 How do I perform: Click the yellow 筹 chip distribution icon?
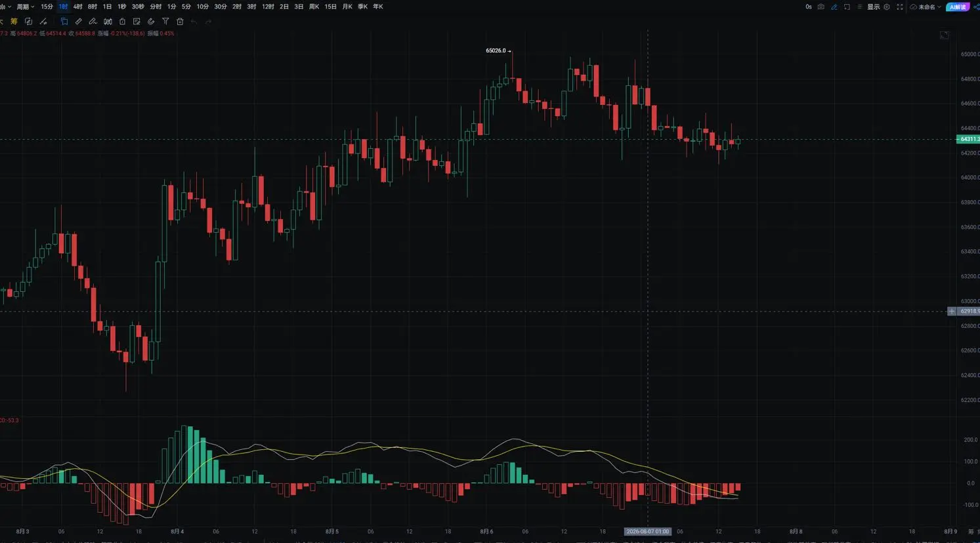tap(14, 22)
